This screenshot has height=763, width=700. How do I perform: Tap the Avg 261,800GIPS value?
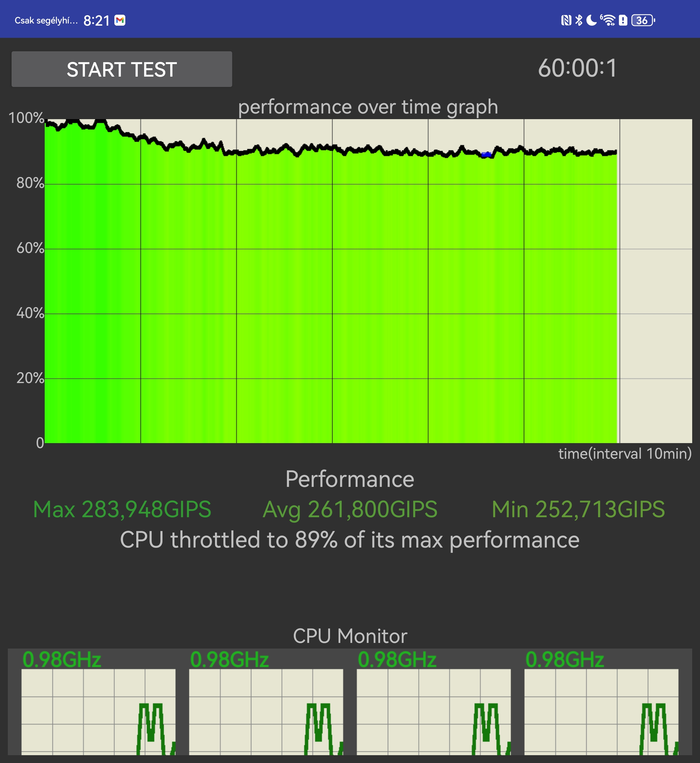[x=350, y=509]
